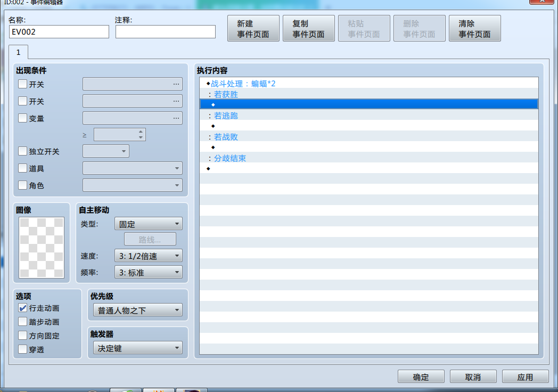Turn on the 踏步动画 option

click(x=22, y=322)
